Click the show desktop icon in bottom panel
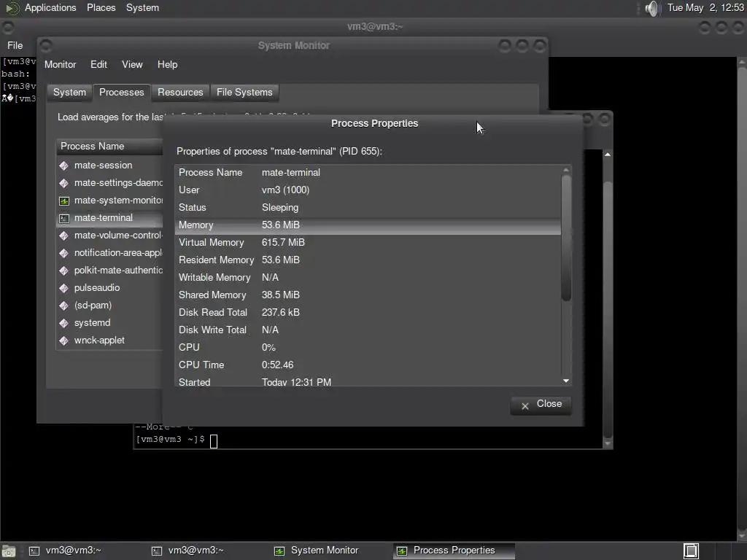 pos(9,551)
